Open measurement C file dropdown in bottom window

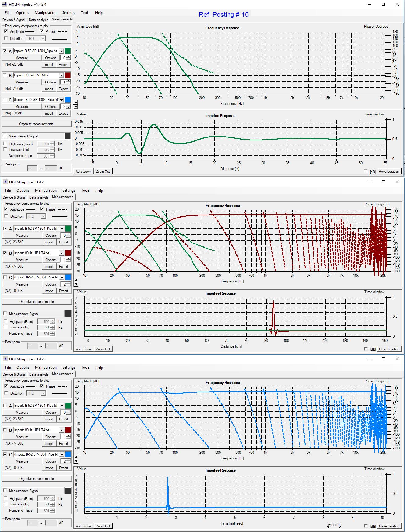(x=62, y=455)
